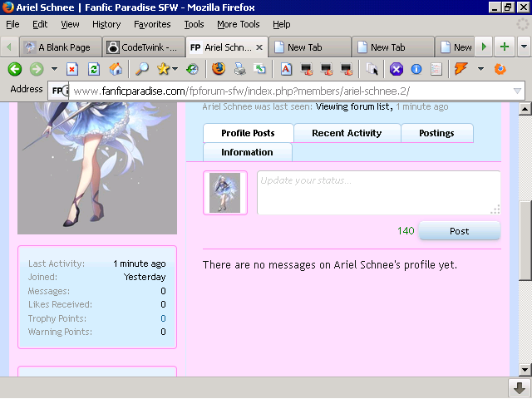Click the large Ariel Schnee profile avatar

pyautogui.click(x=97, y=168)
